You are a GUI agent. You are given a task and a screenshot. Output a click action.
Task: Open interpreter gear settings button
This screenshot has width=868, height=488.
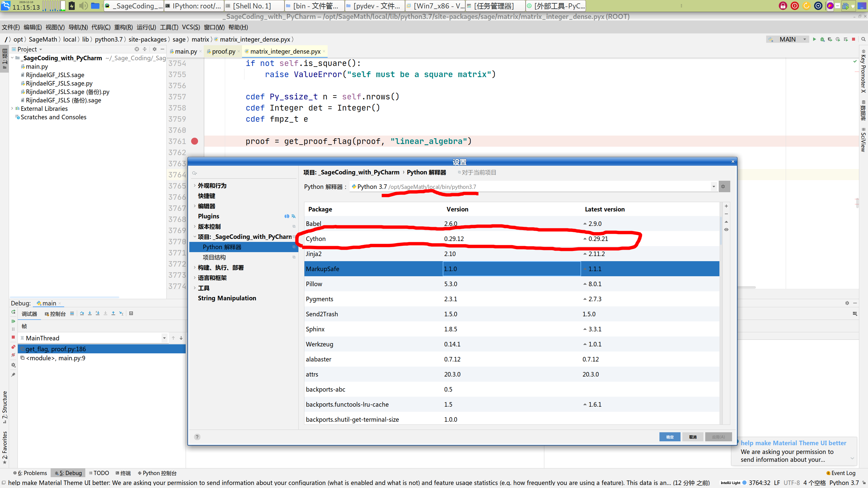[x=723, y=186]
